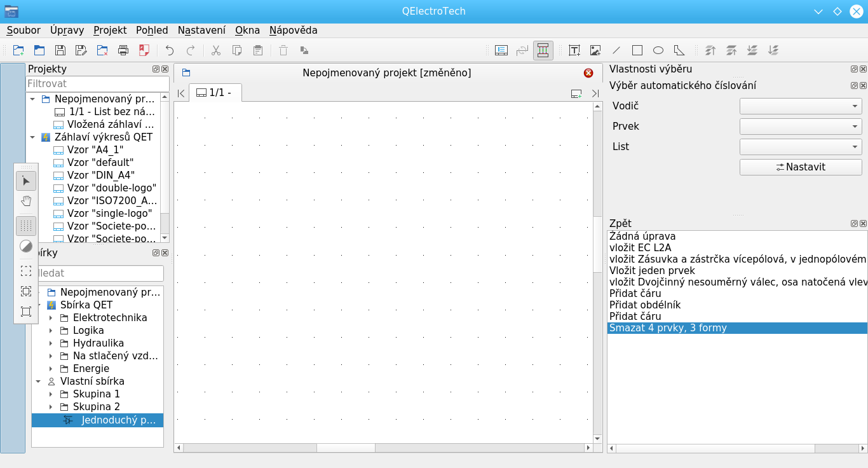Screen dimensions: 868x468
Task: Choose the ellipse drawing tool
Action: tap(658, 50)
